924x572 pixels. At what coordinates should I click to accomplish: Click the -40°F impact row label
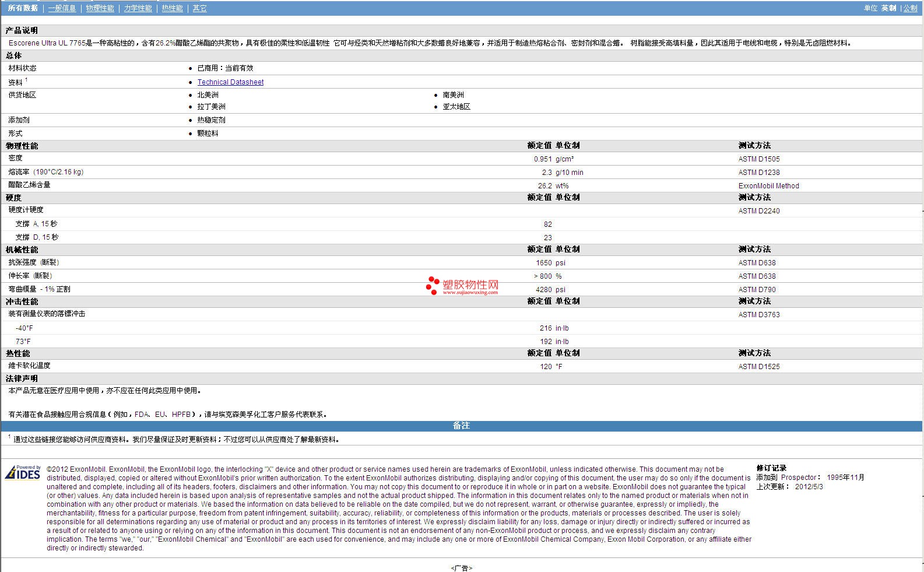point(24,328)
